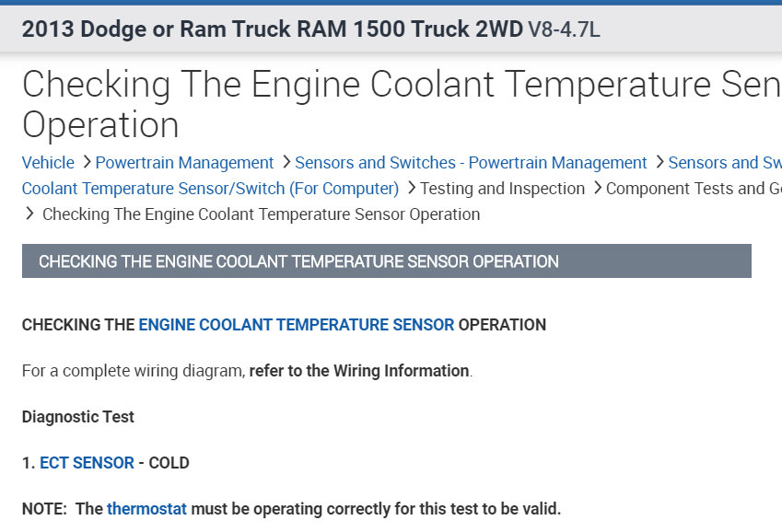The image size is (782, 532).
Task: Click the Vehicle breadcrumb link
Action: [x=48, y=163]
